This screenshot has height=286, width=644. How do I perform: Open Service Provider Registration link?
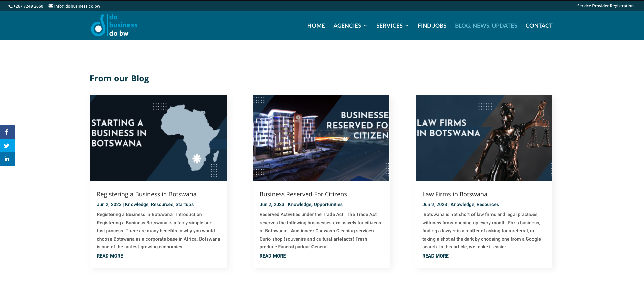[605, 6]
